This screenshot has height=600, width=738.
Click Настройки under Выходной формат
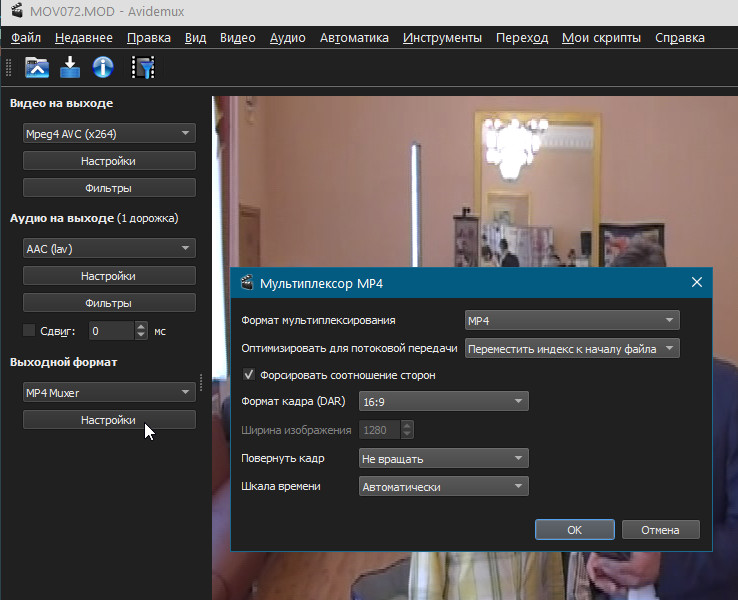109,420
